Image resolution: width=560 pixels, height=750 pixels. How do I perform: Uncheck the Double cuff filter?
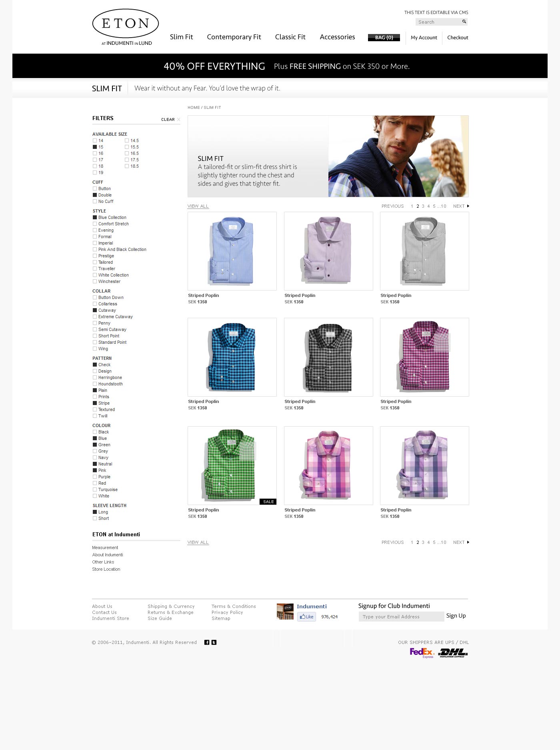95,195
